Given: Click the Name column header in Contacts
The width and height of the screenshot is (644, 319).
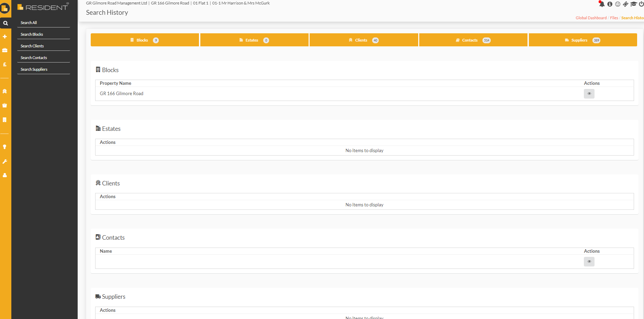Looking at the screenshot, I should tap(106, 251).
